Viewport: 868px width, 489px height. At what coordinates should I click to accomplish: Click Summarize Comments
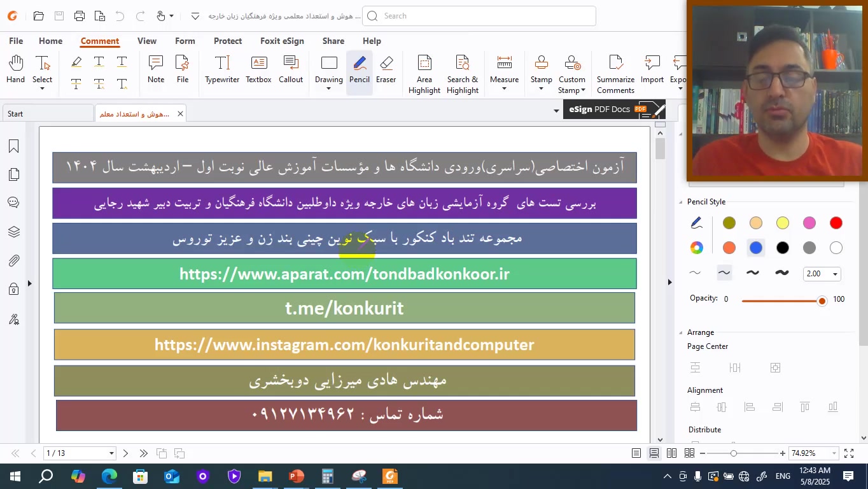tap(615, 74)
